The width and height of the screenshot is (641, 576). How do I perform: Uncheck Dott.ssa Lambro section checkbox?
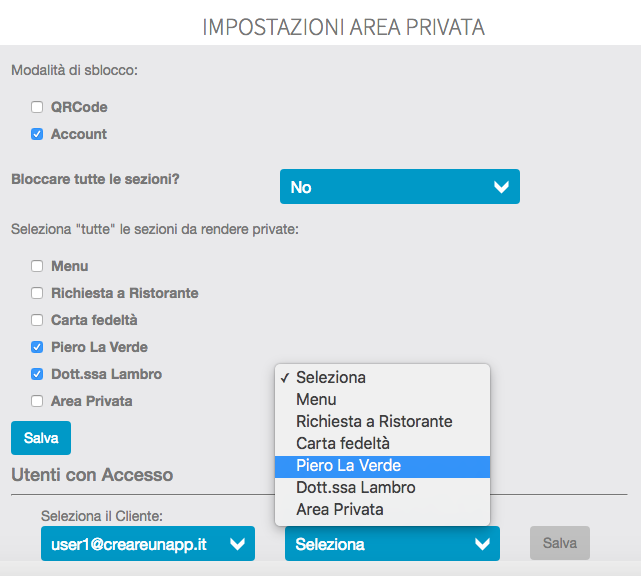[37, 374]
